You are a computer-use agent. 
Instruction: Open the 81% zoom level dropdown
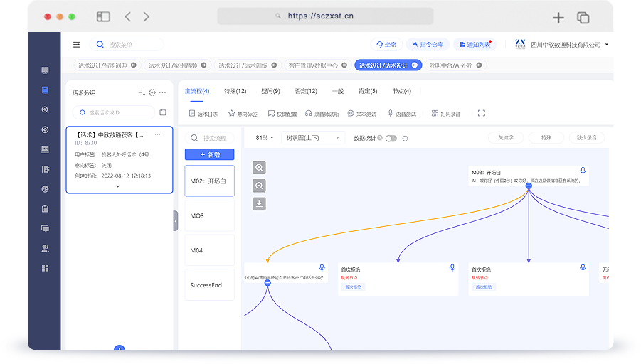point(265,138)
